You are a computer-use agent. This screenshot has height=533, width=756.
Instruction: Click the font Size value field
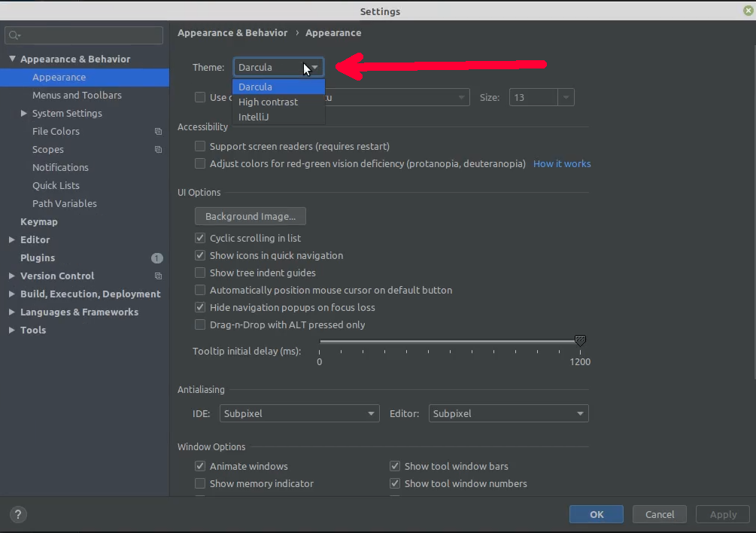click(x=534, y=97)
